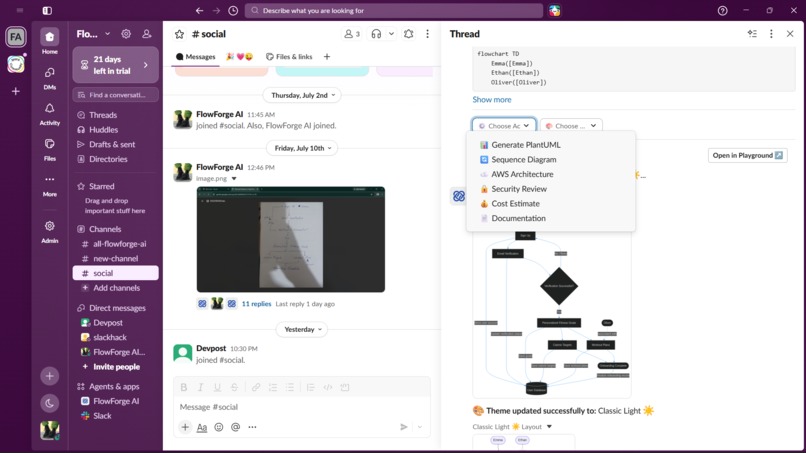Open channel more options menu
The image size is (806, 453).
(427, 34)
